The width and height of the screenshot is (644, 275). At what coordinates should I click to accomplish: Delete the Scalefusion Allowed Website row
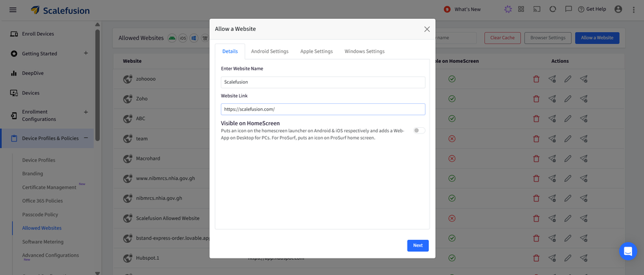[x=536, y=218]
